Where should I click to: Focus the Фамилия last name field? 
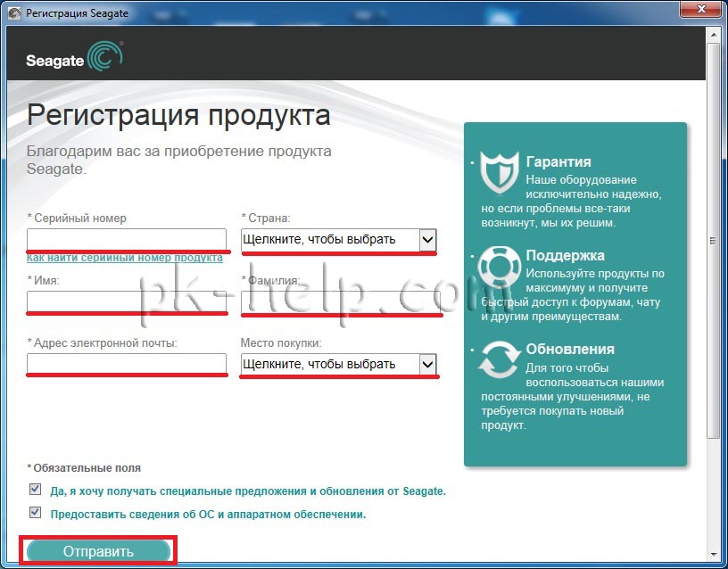341,301
